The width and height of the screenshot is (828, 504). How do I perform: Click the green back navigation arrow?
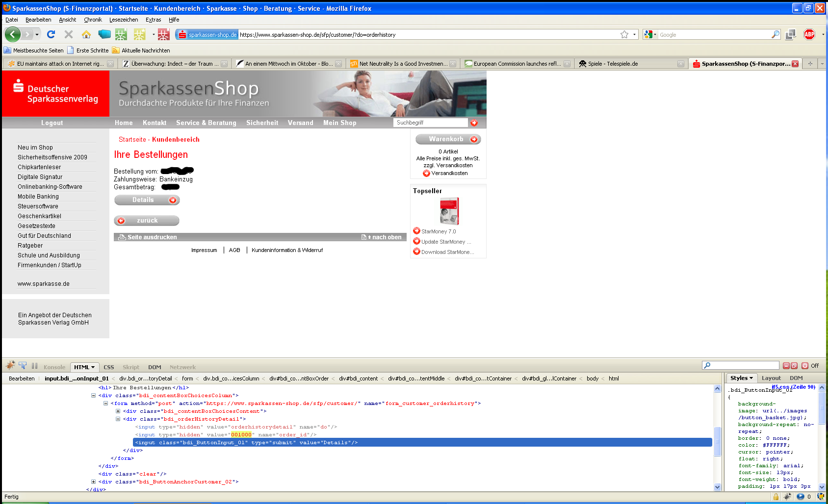pyautogui.click(x=13, y=34)
